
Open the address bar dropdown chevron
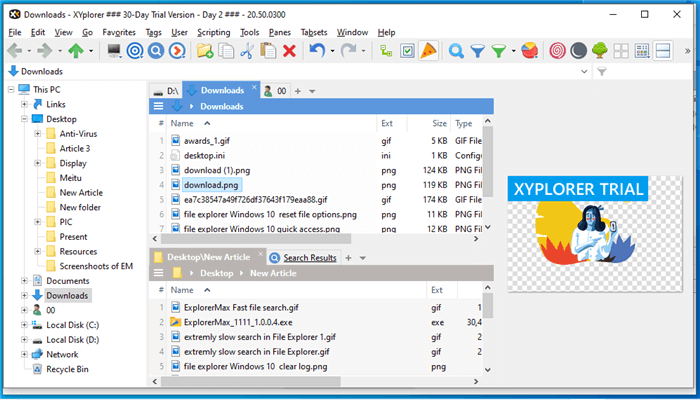tap(584, 71)
